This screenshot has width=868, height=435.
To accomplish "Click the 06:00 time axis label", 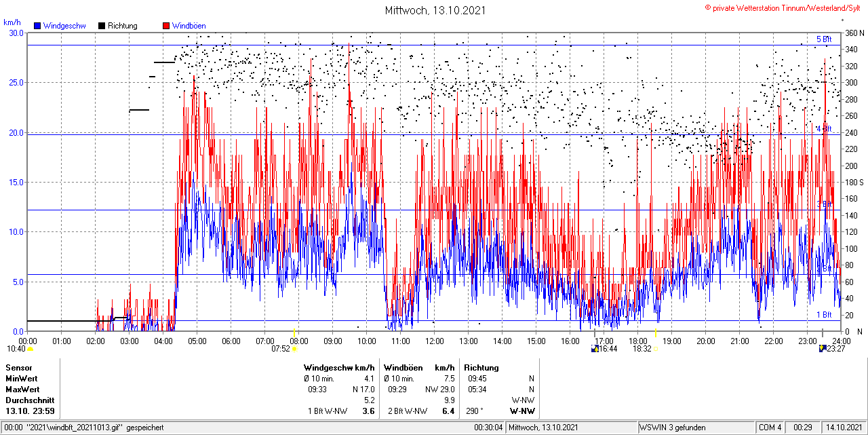I will [x=231, y=341].
